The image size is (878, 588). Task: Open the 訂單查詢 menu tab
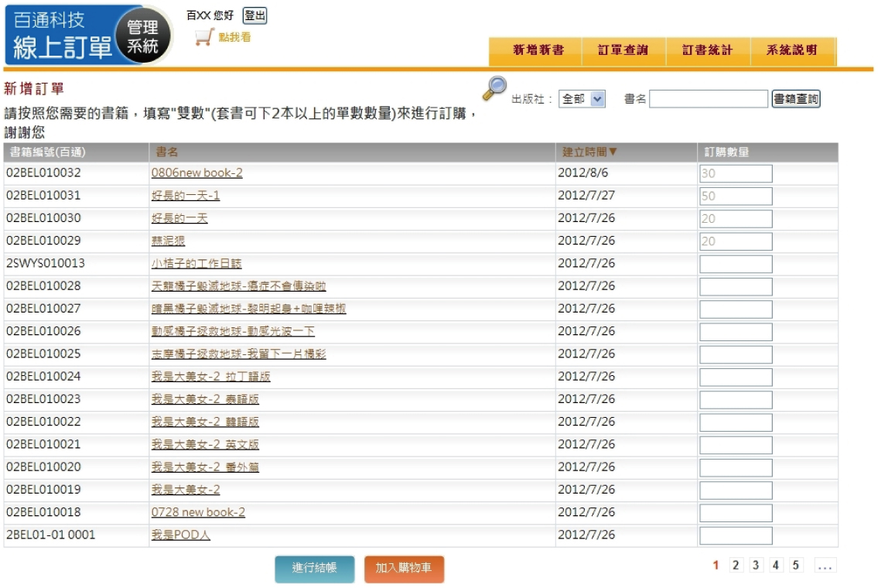tap(623, 51)
